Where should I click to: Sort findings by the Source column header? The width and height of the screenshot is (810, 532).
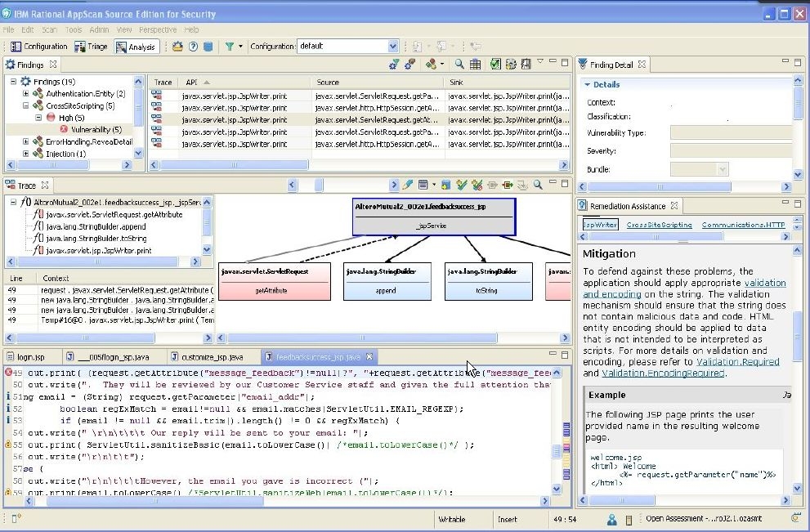[x=377, y=82]
